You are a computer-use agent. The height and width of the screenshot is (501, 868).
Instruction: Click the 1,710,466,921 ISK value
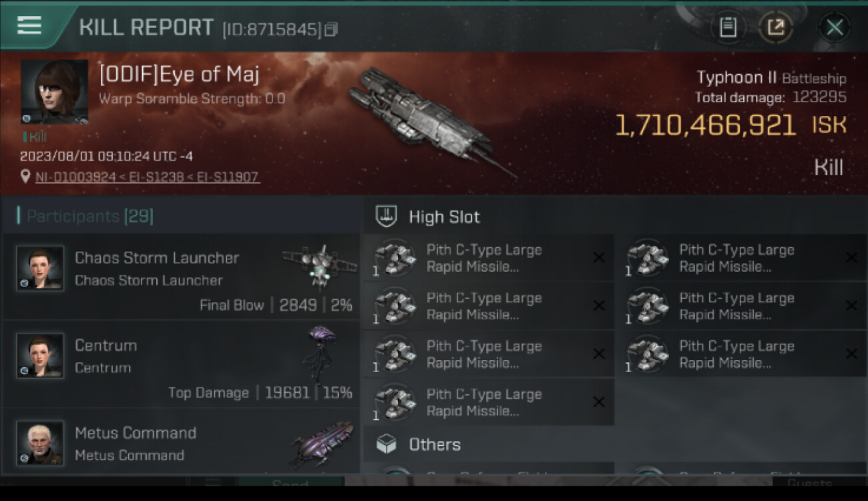[705, 126]
